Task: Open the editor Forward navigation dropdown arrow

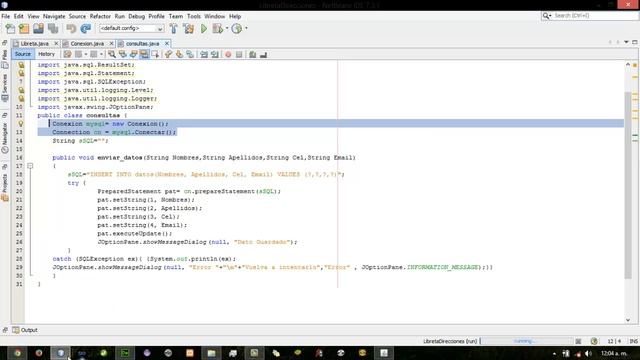Action: click(x=101, y=54)
